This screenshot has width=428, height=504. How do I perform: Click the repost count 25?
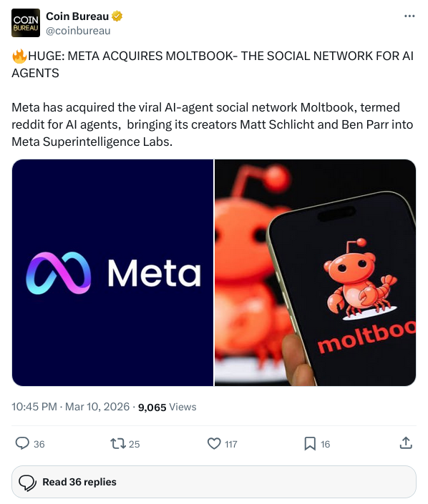point(134,444)
